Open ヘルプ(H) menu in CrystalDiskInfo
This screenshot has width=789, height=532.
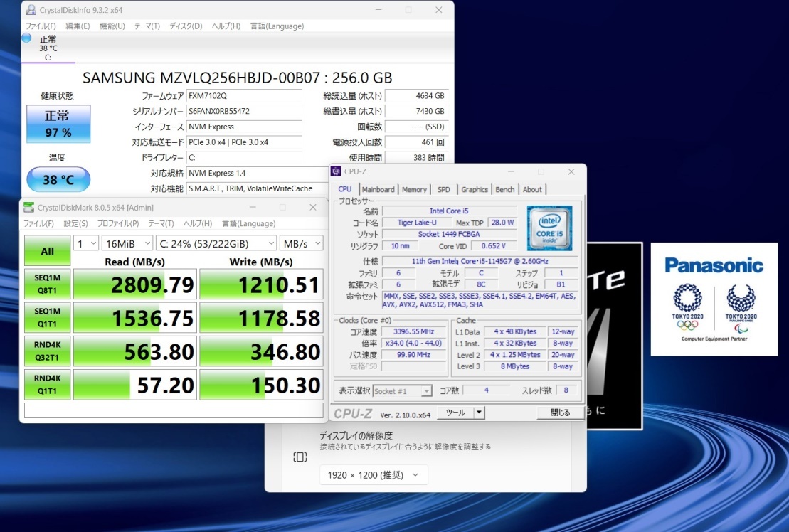(226, 26)
